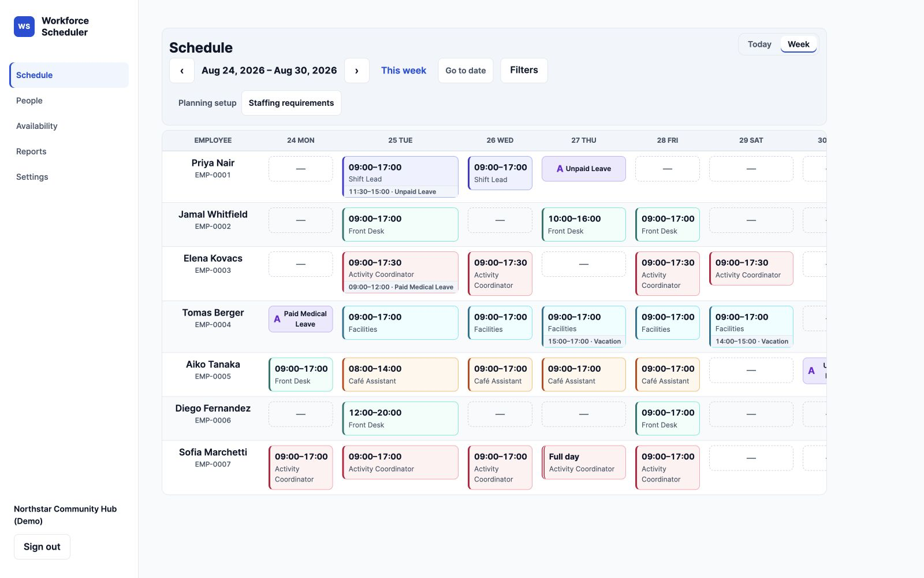
Task: Click the WS Workforce Scheduler logo icon
Action: [x=24, y=27]
